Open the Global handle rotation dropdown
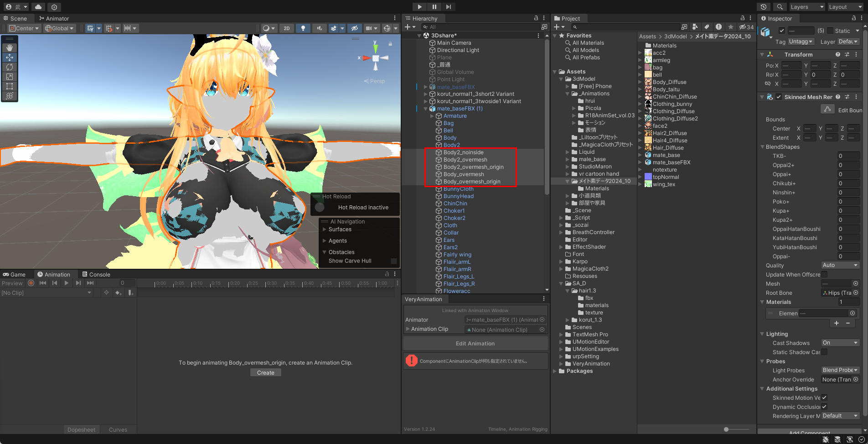The width and height of the screenshot is (868, 444). pyautogui.click(x=60, y=28)
